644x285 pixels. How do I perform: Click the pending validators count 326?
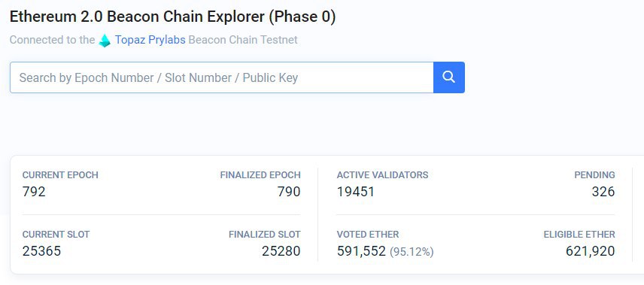point(603,192)
